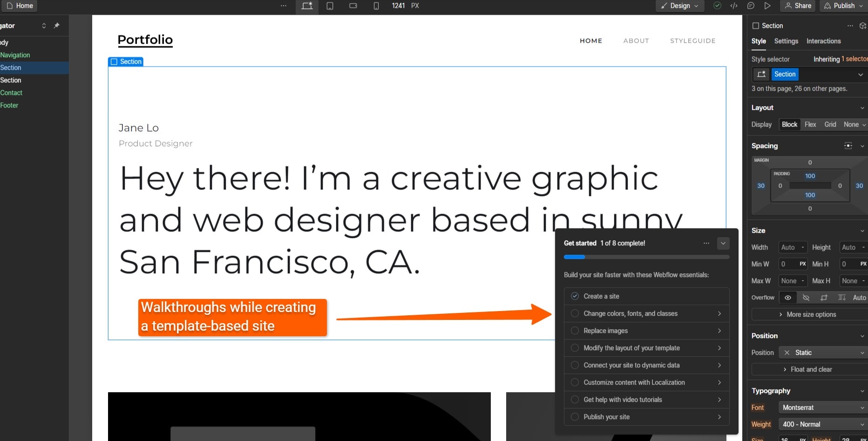This screenshot has height=441, width=868.
Task: Open the comments icon in top bar
Action: [x=751, y=6]
